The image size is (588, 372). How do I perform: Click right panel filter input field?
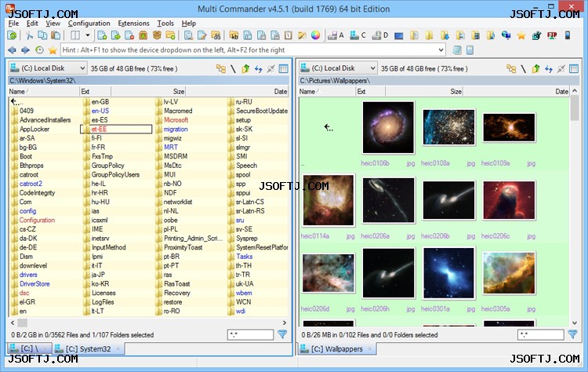pos(541,334)
